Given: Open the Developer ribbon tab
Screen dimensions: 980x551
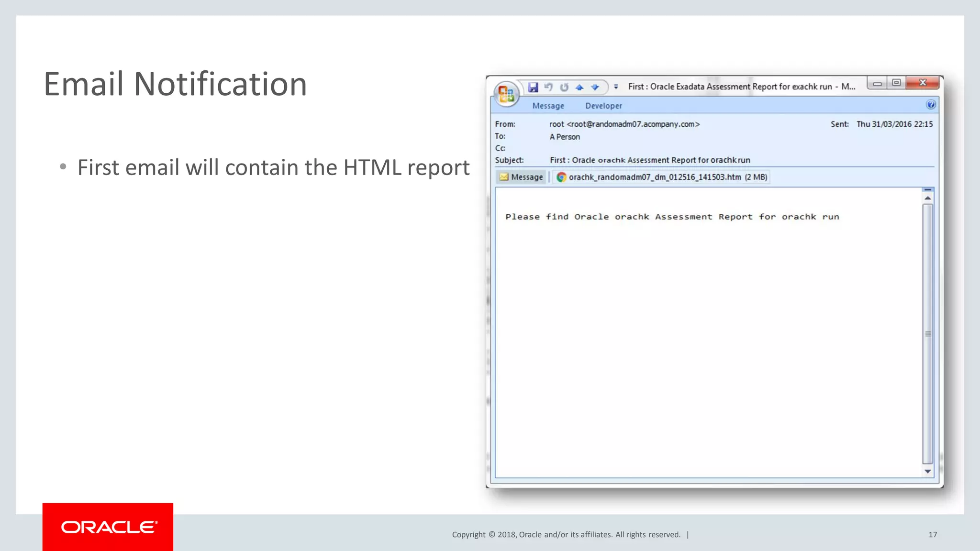Looking at the screenshot, I should (603, 106).
